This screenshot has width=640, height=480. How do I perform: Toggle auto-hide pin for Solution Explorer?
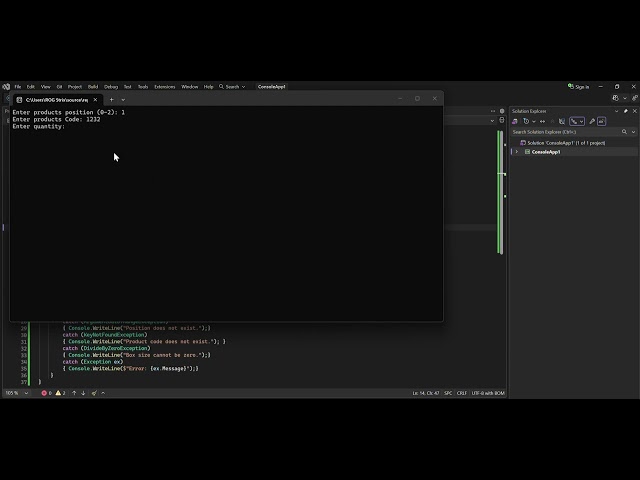coord(626,111)
